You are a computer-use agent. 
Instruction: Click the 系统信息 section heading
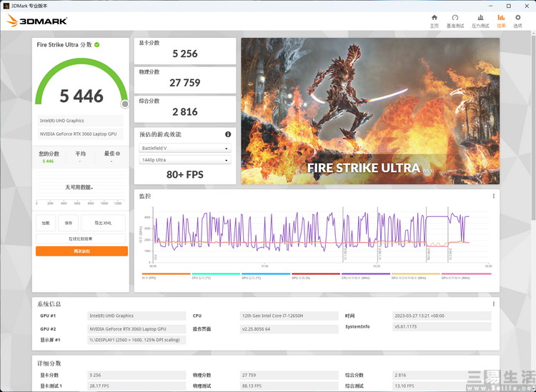[x=49, y=304]
